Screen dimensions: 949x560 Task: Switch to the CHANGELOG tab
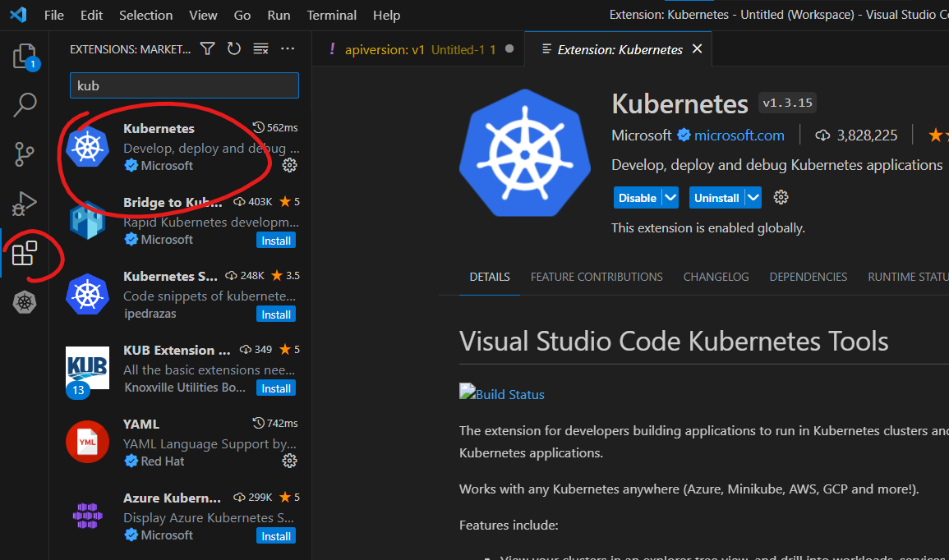(716, 277)
